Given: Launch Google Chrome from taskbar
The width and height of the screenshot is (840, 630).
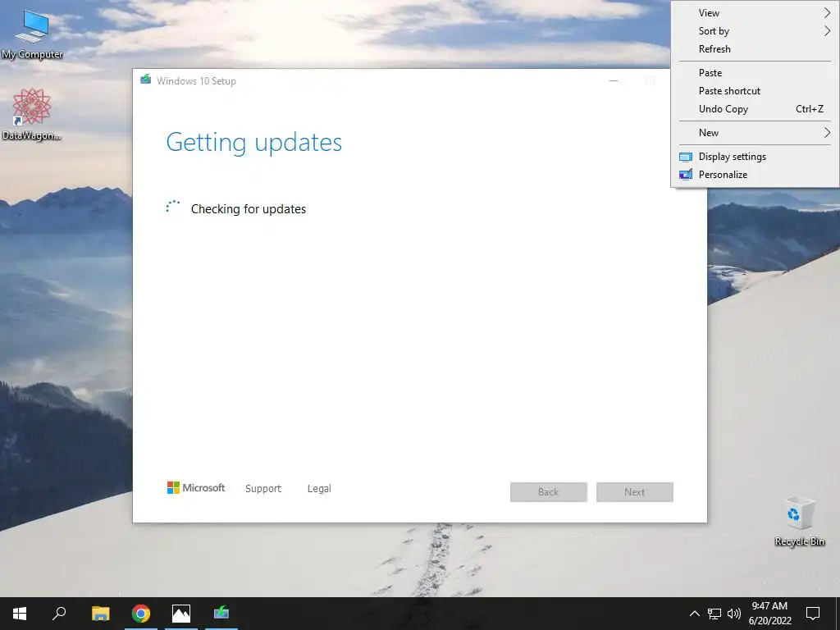Looking at the screenshot, I should (141, 614).
